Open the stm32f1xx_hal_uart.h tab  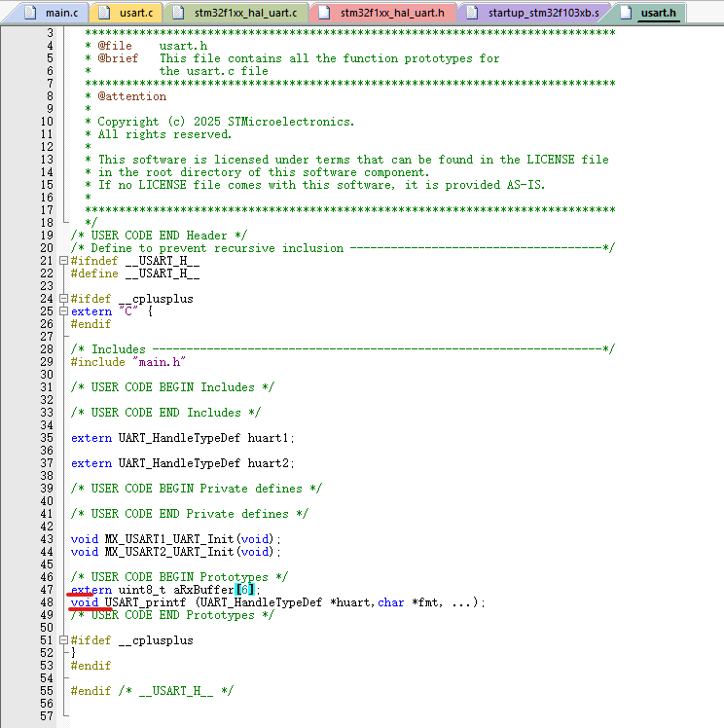[x=384, y=13]
